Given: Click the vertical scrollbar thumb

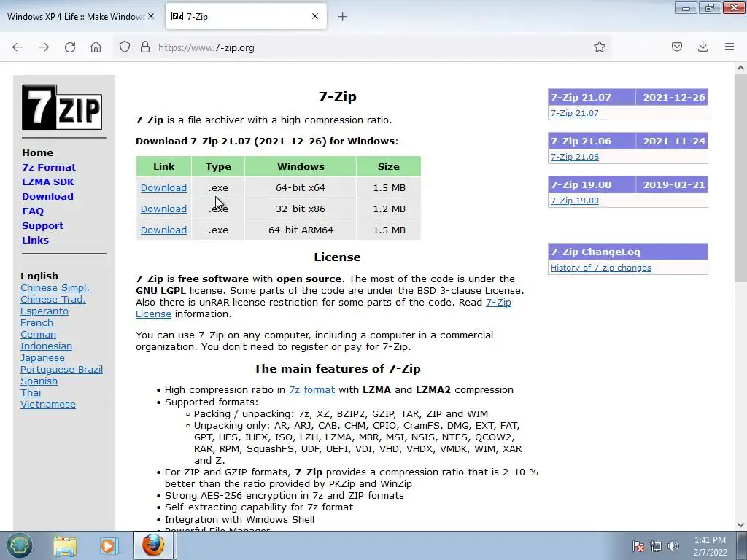Looking at the screenshot, I should [x=740, y=178].
